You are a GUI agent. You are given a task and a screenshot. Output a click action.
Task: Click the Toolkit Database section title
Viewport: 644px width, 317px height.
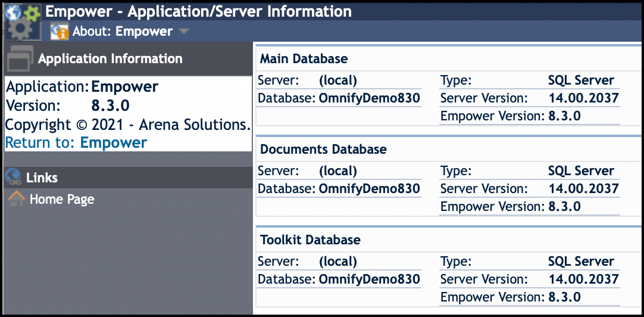[x=310, y=240]
